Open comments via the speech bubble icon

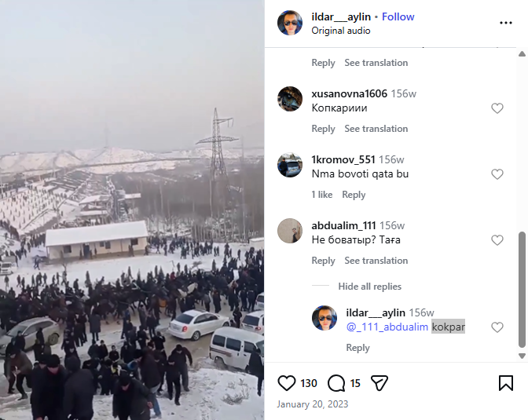click(336, 383)
